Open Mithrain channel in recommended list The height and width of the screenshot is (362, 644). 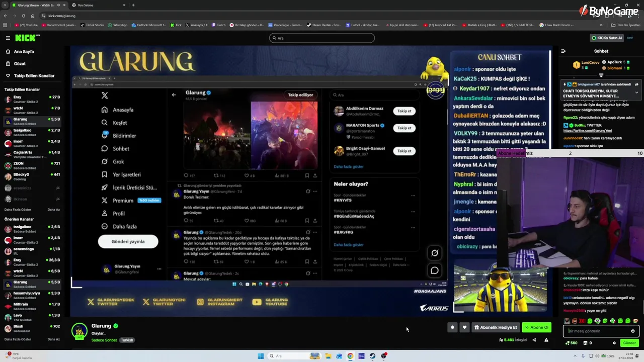(x=32, y=306)
